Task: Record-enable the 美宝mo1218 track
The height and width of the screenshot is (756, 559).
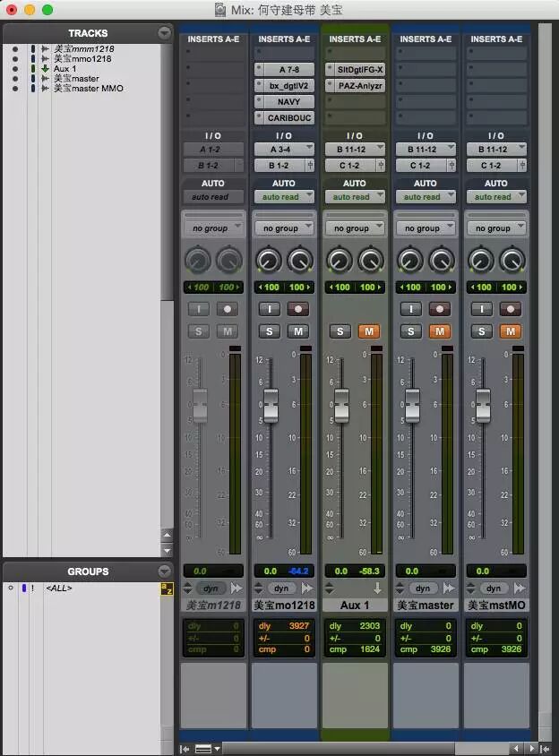Action: point(298,309)
